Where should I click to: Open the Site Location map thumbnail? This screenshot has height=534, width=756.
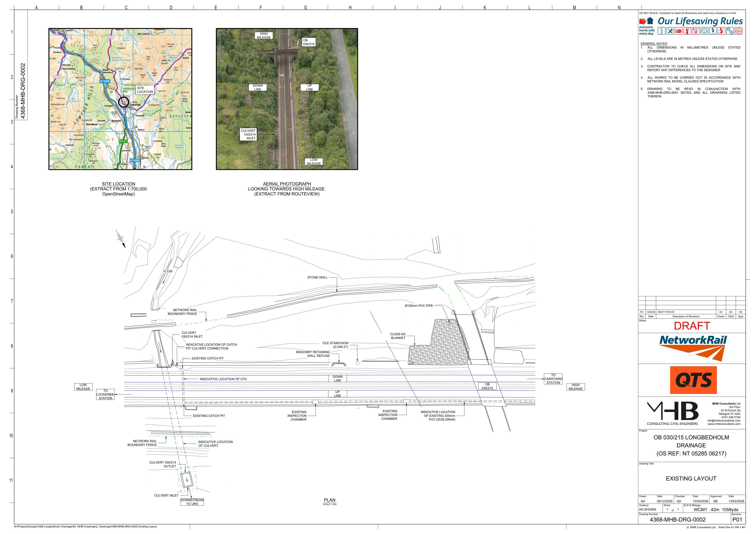coord(120,99)
